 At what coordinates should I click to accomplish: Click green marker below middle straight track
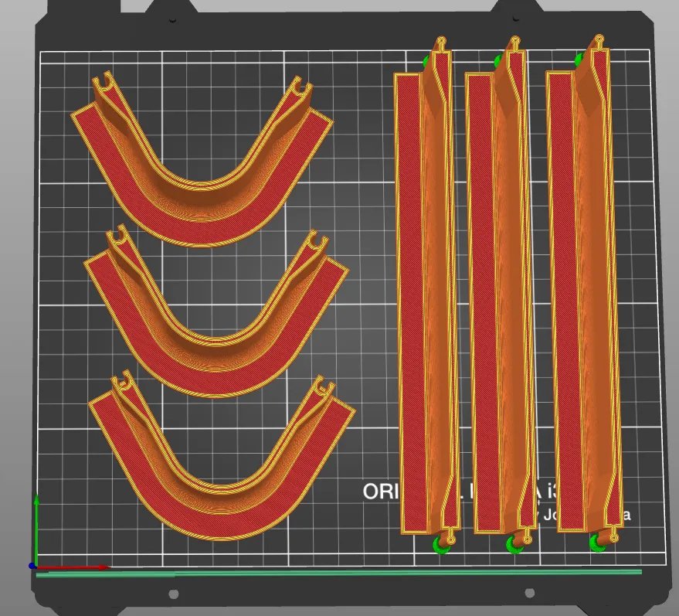tap(514, 545)
